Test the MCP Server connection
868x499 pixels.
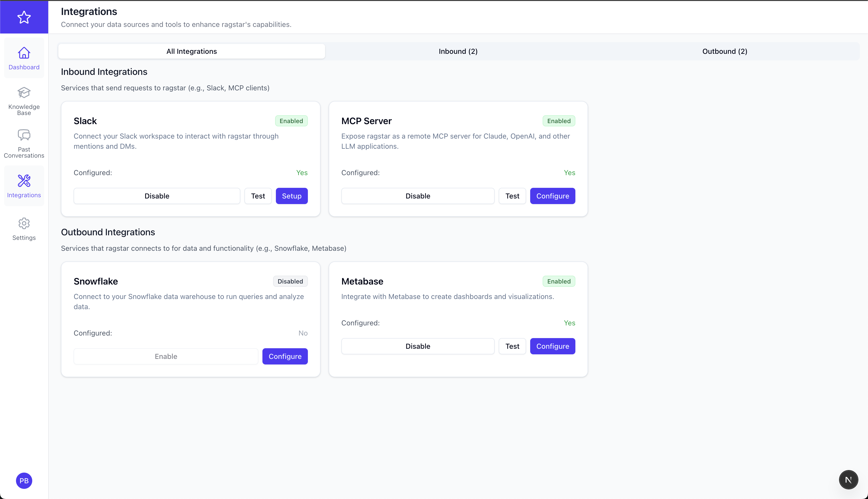[x=512, y=196]
